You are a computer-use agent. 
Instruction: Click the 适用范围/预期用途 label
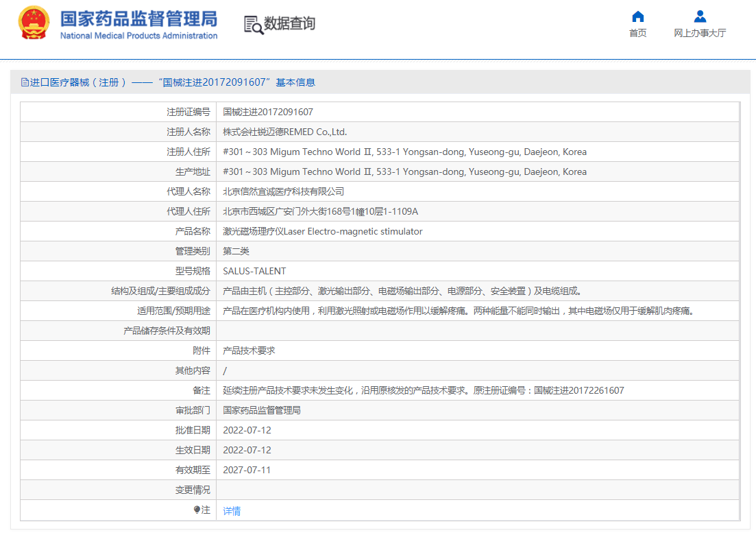pyautogui.click(x=173, y=311)
